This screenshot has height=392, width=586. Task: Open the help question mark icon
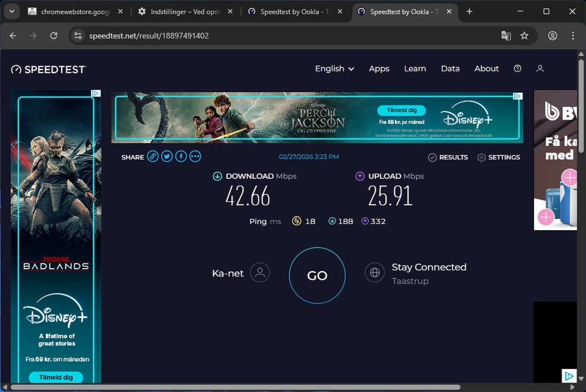517,68
